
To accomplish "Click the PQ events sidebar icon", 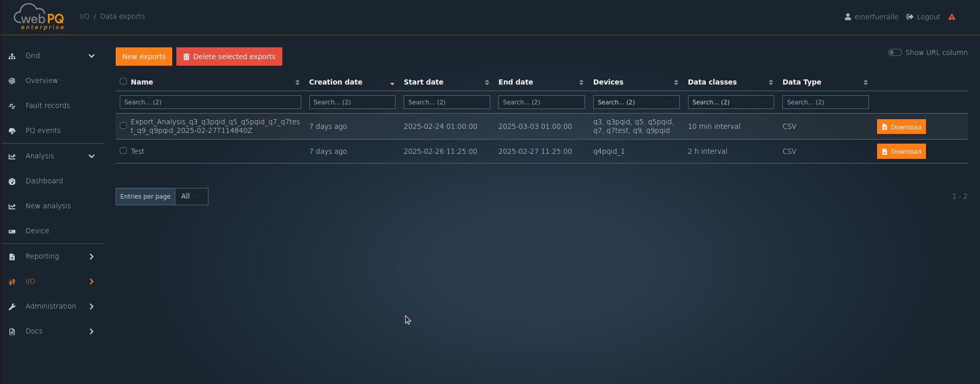I will click(12, 131).
